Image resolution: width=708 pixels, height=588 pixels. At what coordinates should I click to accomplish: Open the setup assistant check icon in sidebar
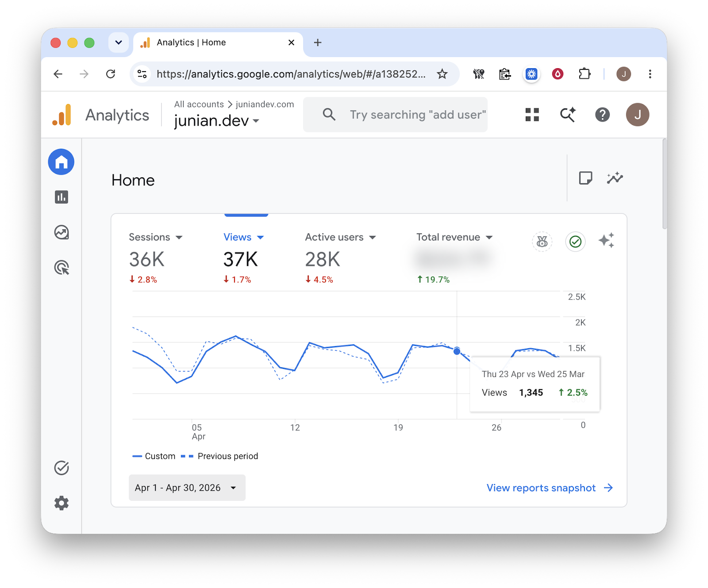[x=62, y=468]
